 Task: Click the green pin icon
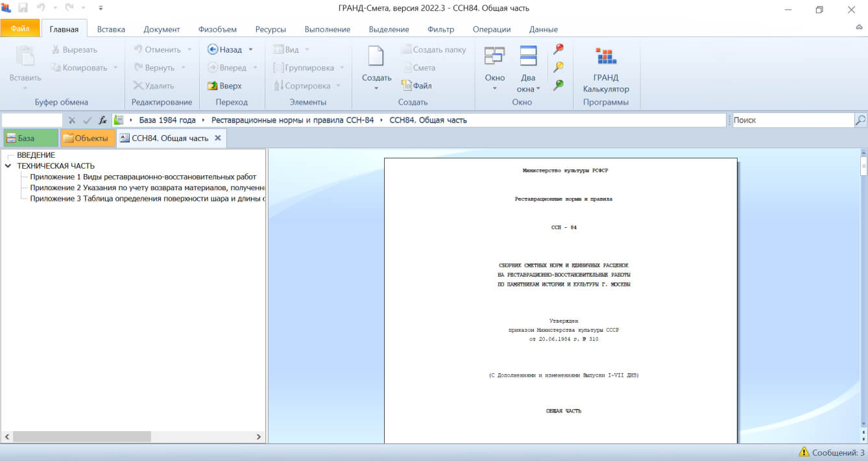(x=558, y=85)
